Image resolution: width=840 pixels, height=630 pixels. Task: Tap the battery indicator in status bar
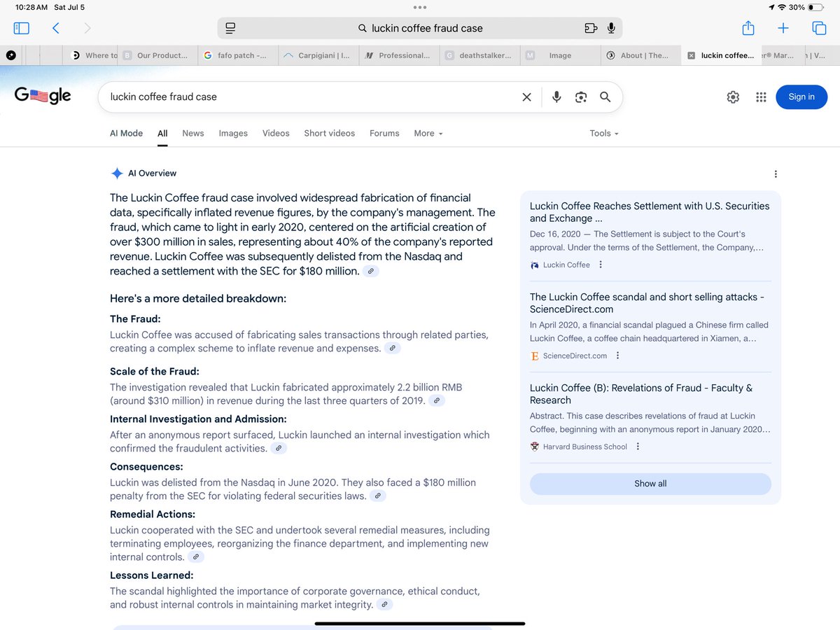pos(816,7)
